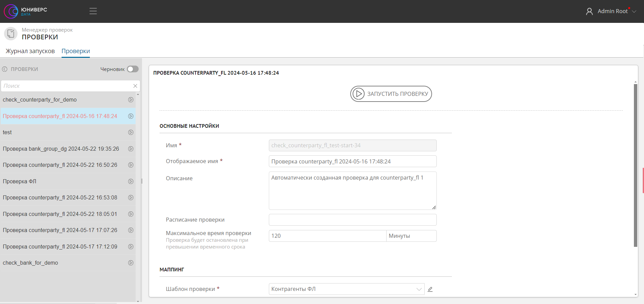This screenshot has width=644, height=304.
Task: Click play icon for check_bank_for_demo
Action: coord(131,263)
